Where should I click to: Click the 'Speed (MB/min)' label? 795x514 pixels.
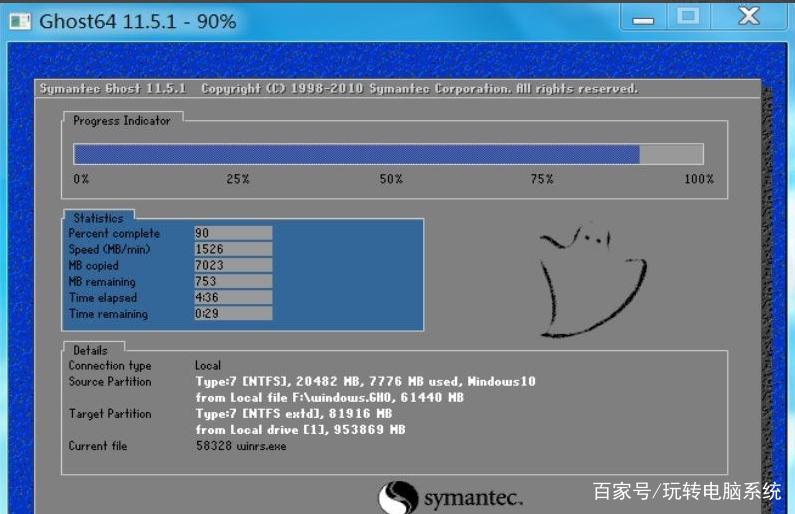coord(110,249)
